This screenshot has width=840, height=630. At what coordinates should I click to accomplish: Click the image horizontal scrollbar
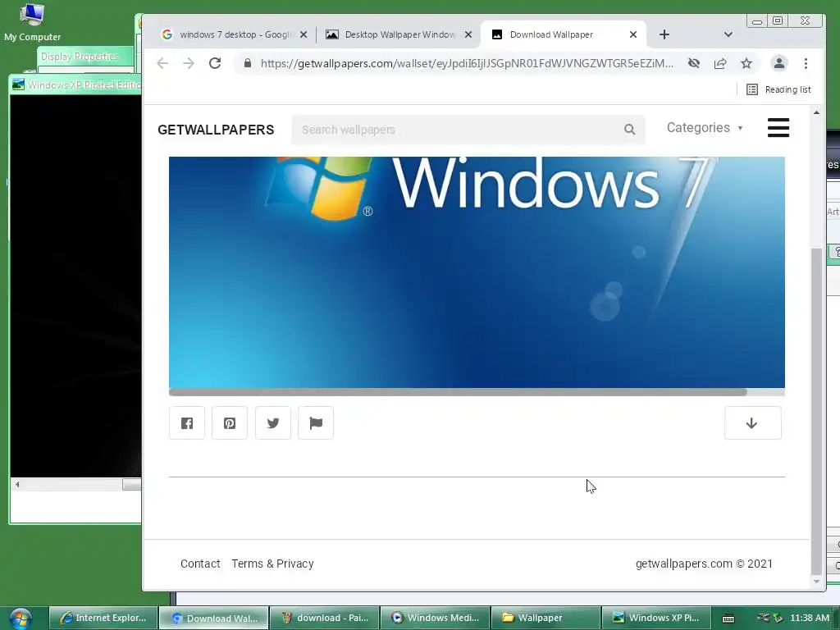point(458,392)
